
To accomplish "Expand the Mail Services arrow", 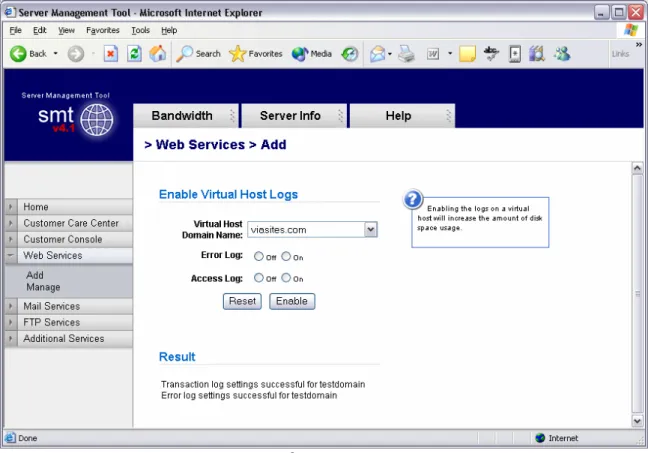I will tap(11, 306).
